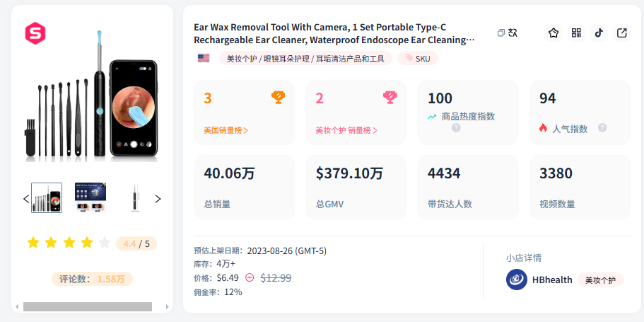644x322 pixels.
Task: Click the favorite star icon
Action: coord(554,33)
